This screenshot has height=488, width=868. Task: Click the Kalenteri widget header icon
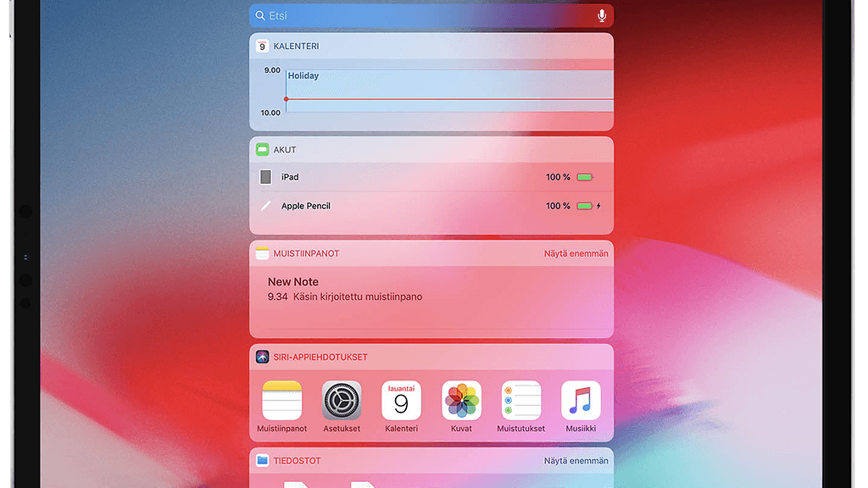262,46
